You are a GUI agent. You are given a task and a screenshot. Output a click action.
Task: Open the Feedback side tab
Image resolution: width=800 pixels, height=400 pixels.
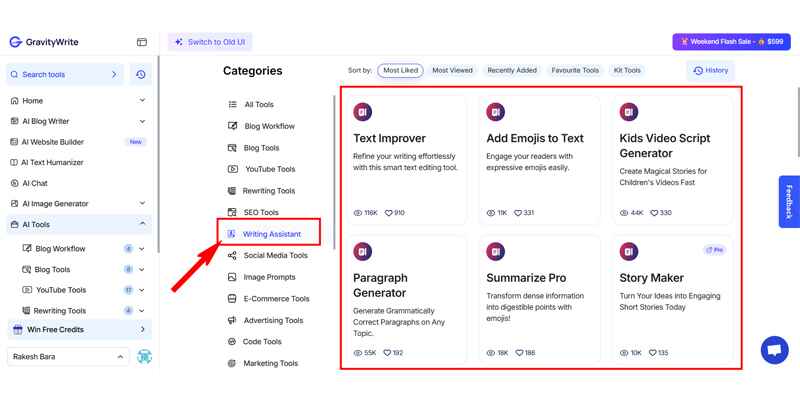pyautogui.click(x=789, y=202)
